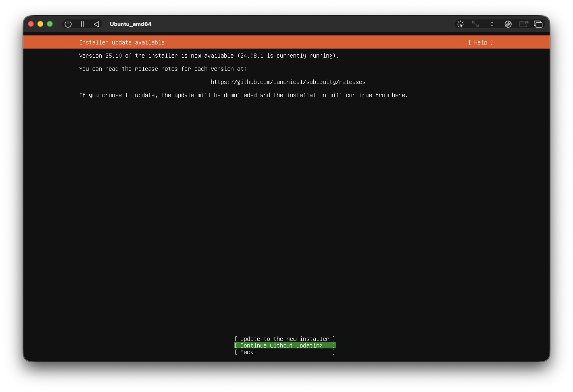
Task: Choose Continue without updating
Action: point(284,345)
